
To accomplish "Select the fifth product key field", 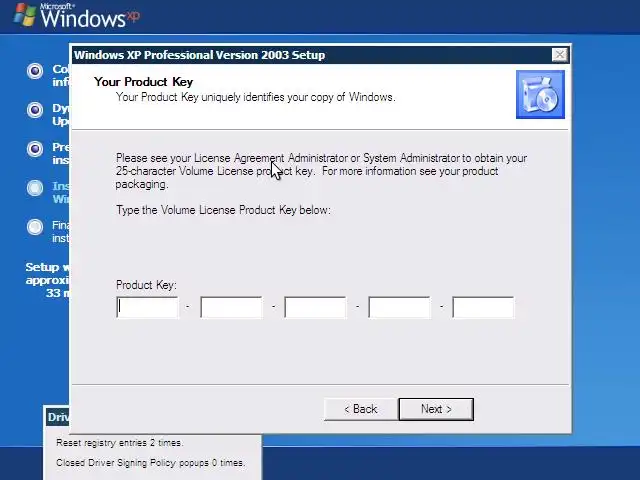I will pos(483,307).
